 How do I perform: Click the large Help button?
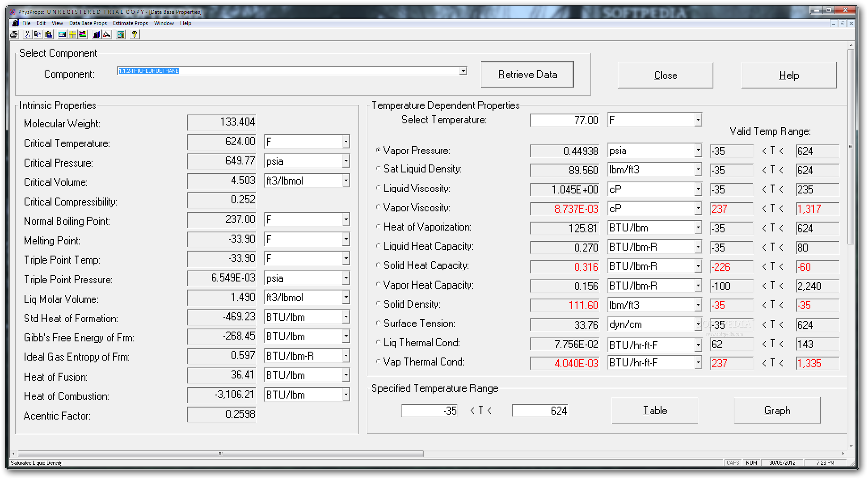click(789, 76)
